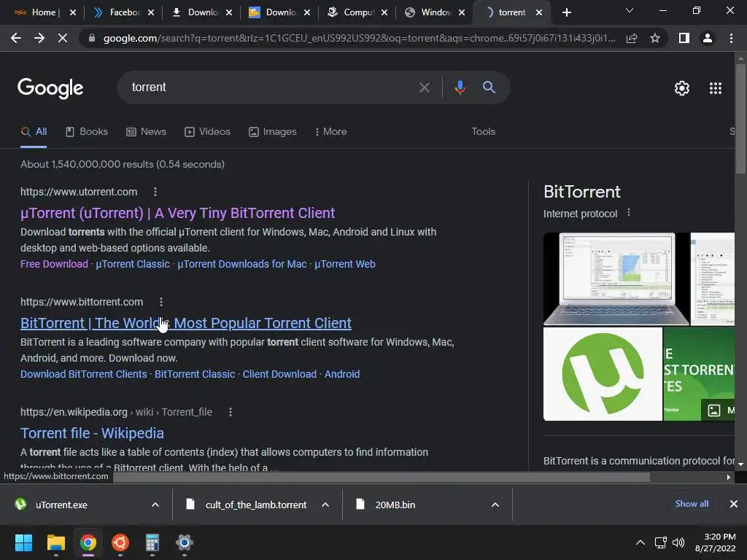The height and width of the screenshot is (560, 747).
Task: Open options for BitTorrent knowledge panel
Action: [629, 213]
